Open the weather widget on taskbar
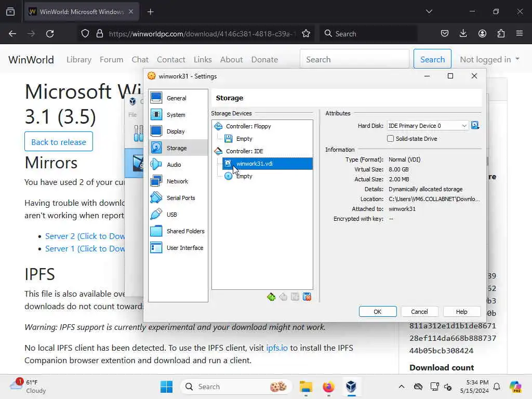Viewport: 532px width, 399px height. [x=28, y=387]
